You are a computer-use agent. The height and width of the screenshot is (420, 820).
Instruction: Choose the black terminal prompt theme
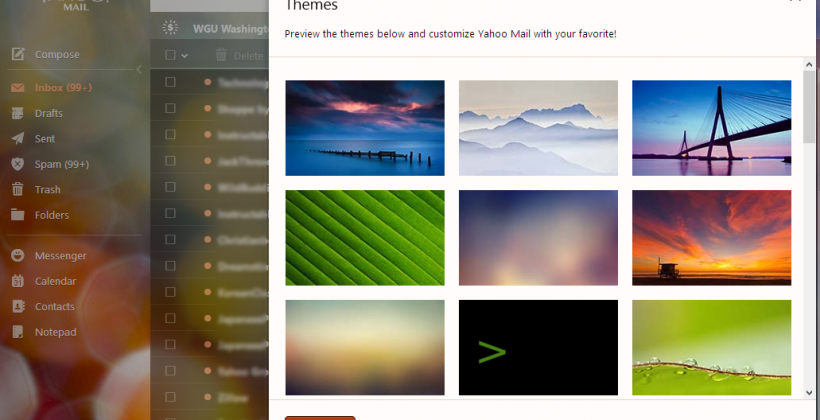click(x=538, y=348)
